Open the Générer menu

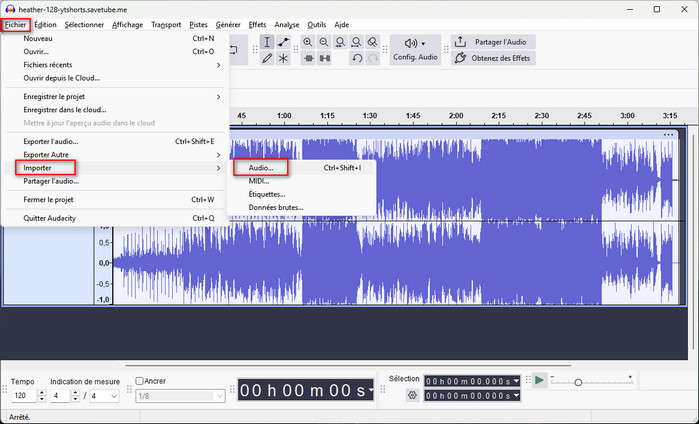(228, 25)
